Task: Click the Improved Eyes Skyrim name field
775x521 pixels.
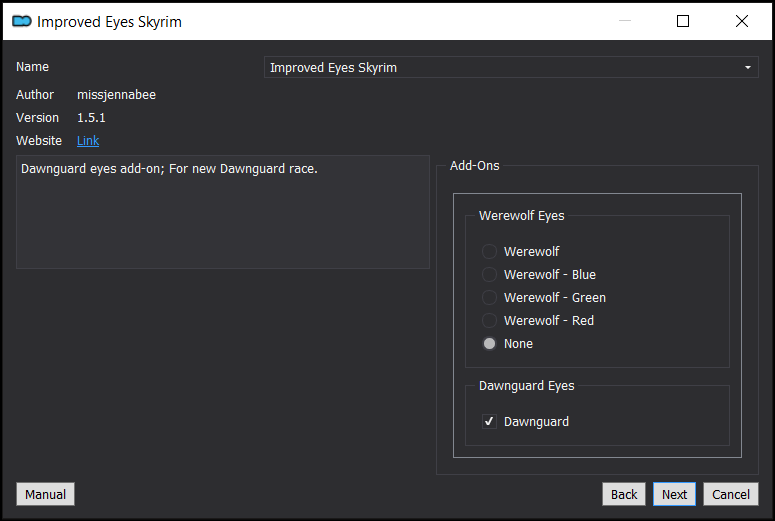Action: pyautogui.click(x=511, y=67)
